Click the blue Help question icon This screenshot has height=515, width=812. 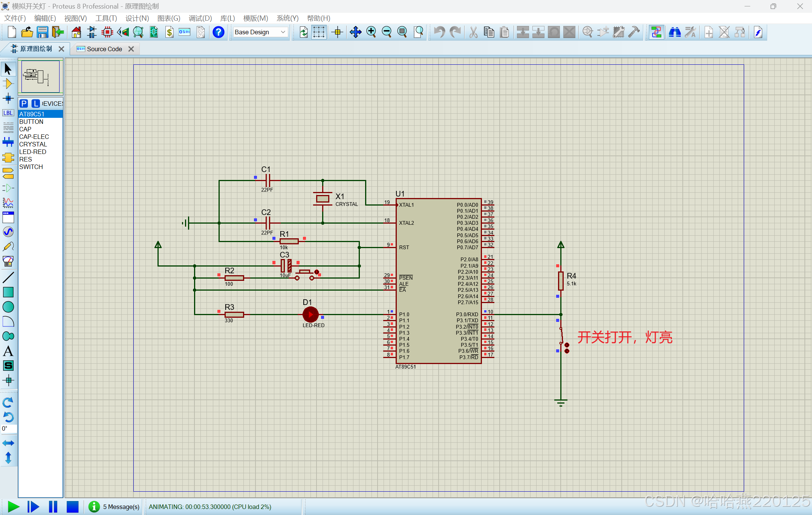[x=218, y=32]
